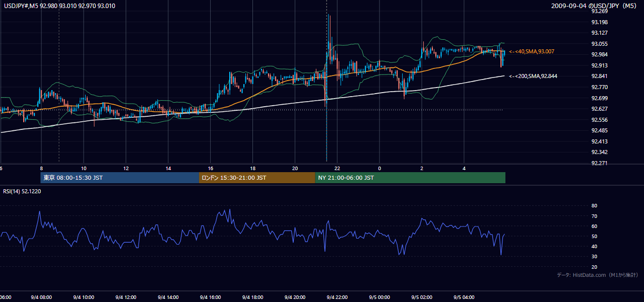Click price axis label 92.984
The height and width of the screenshot is (302, 644).
pos(599,55)
